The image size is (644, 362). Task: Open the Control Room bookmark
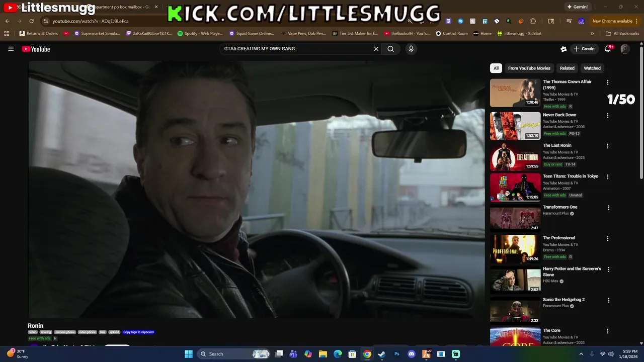tap(451, 34)
